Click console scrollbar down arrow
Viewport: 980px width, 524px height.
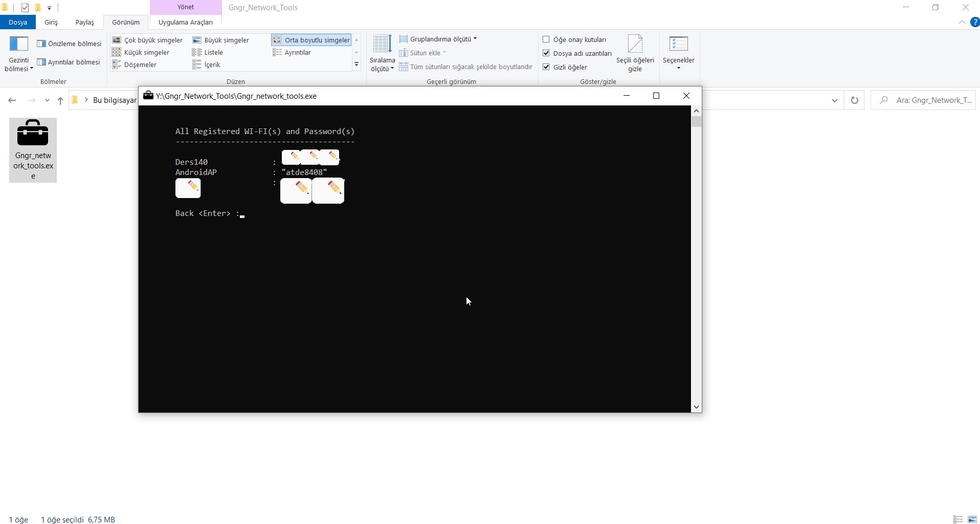click(696, 407)
